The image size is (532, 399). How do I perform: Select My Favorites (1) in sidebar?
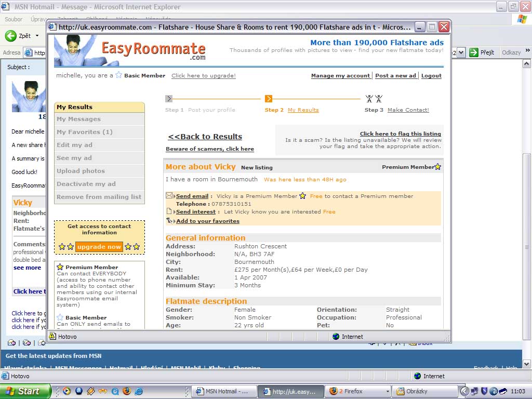click(85, 132)
